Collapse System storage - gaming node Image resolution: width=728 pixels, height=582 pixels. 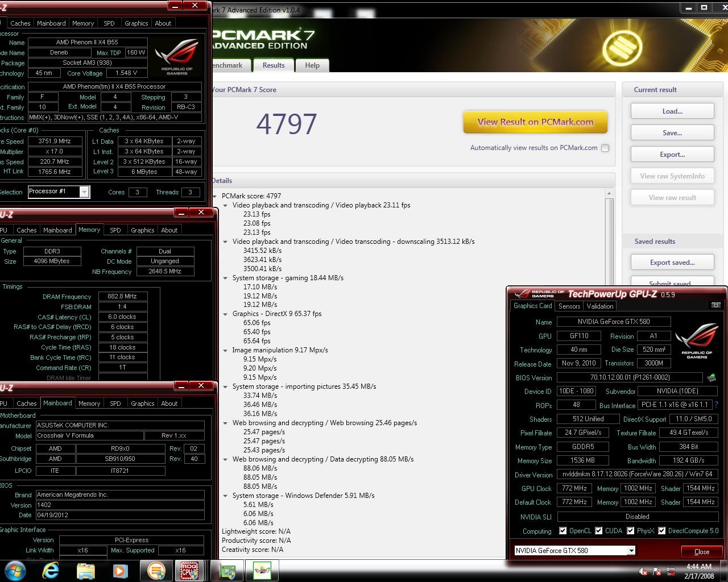pyautogui.click(x=225, y=278)
